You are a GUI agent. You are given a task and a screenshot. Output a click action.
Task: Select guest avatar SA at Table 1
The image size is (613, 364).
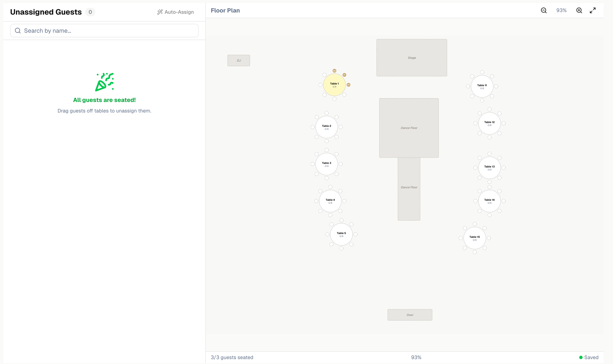click(348, 85)
